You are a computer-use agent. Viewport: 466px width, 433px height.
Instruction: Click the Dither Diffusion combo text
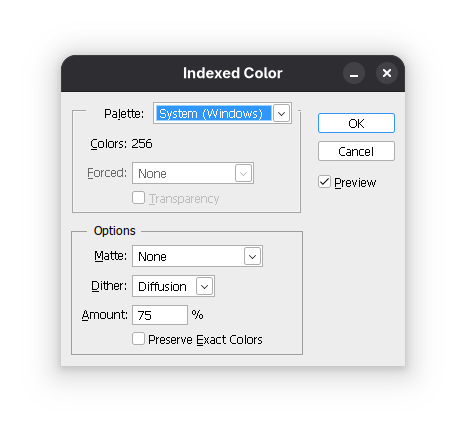click(x=162, y=286)
